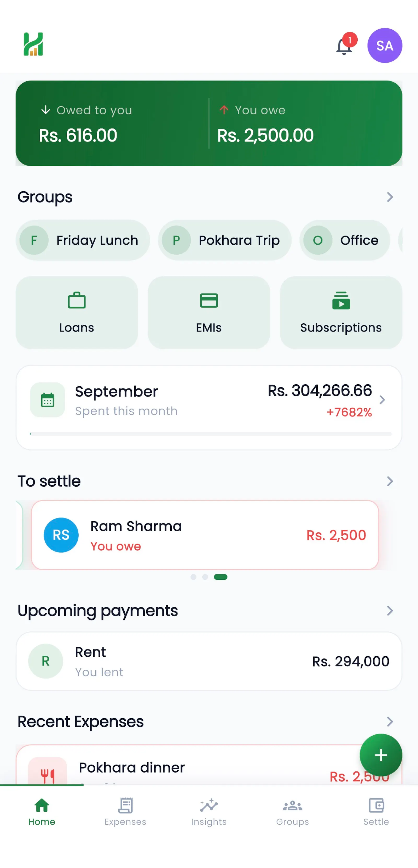Open Loans via the briefcase icon
Image resolution: width=418 pixels, height=868 pixels.
pos(77,300)
